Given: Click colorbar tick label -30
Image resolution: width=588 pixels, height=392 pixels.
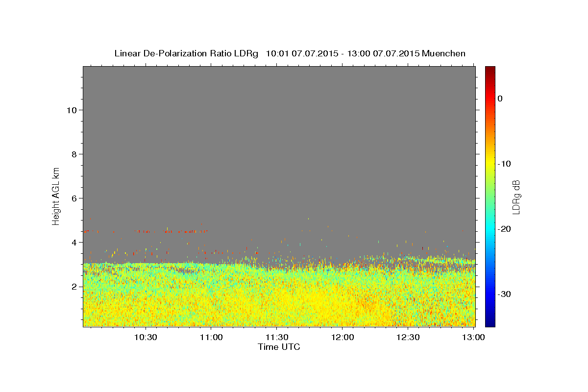Looking at the screenshot, I should (504, 294).
